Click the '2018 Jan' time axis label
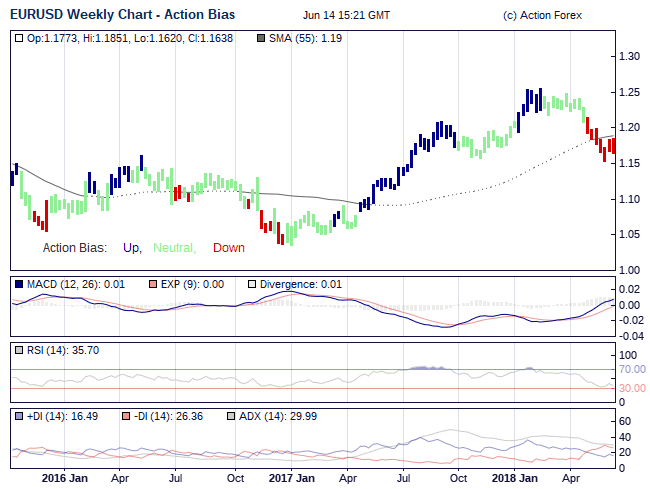 [x=514, y=478]
